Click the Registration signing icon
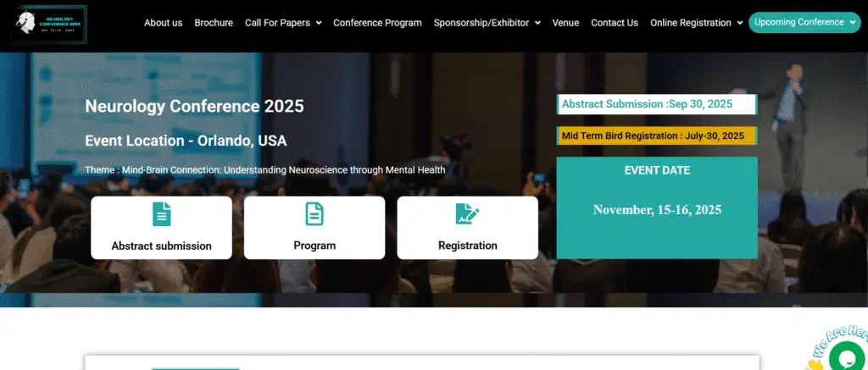868x370 pixels. [467, 214]
